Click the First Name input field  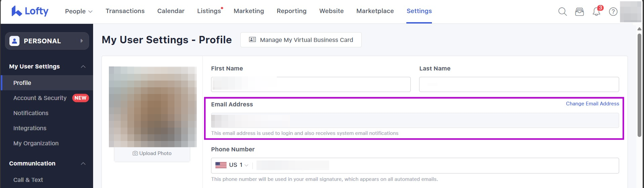[x=311, y=84]
